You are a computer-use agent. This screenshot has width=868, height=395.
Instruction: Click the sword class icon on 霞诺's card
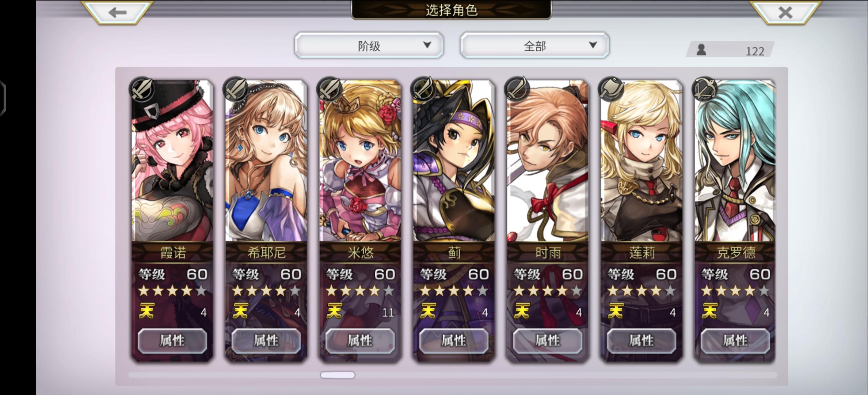pos(142,89)
